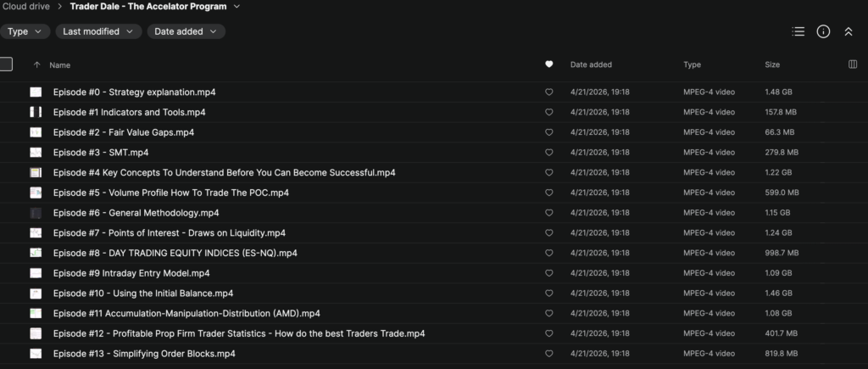Switch to list view icon

point(798,31)
